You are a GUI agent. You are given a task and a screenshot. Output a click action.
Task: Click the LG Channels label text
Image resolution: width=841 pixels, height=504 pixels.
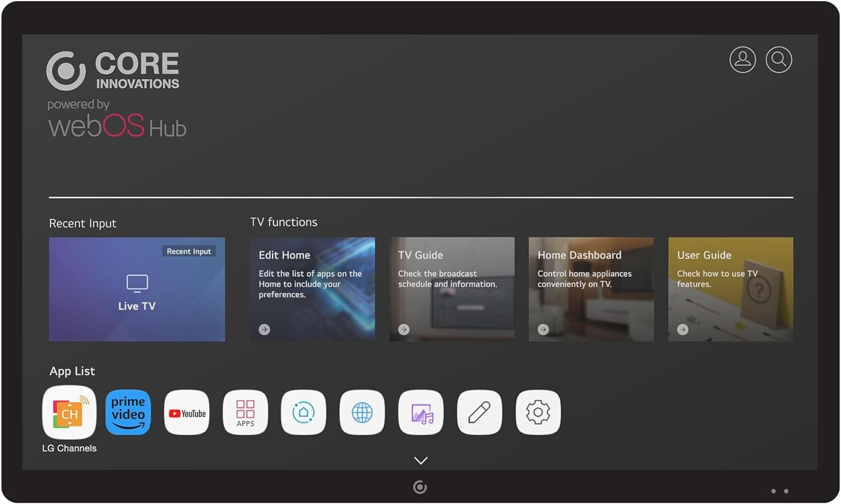click(x=70, y=448)
